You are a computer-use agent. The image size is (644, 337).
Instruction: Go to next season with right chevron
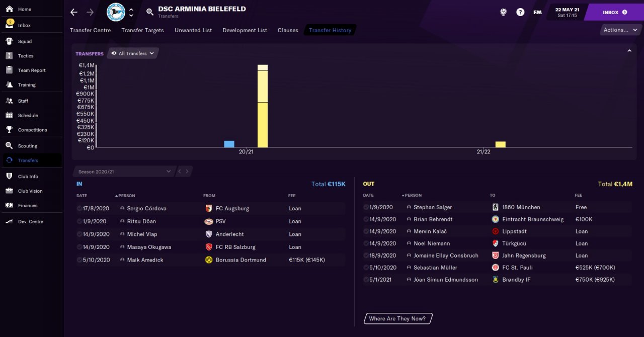[x=187, y=172]
